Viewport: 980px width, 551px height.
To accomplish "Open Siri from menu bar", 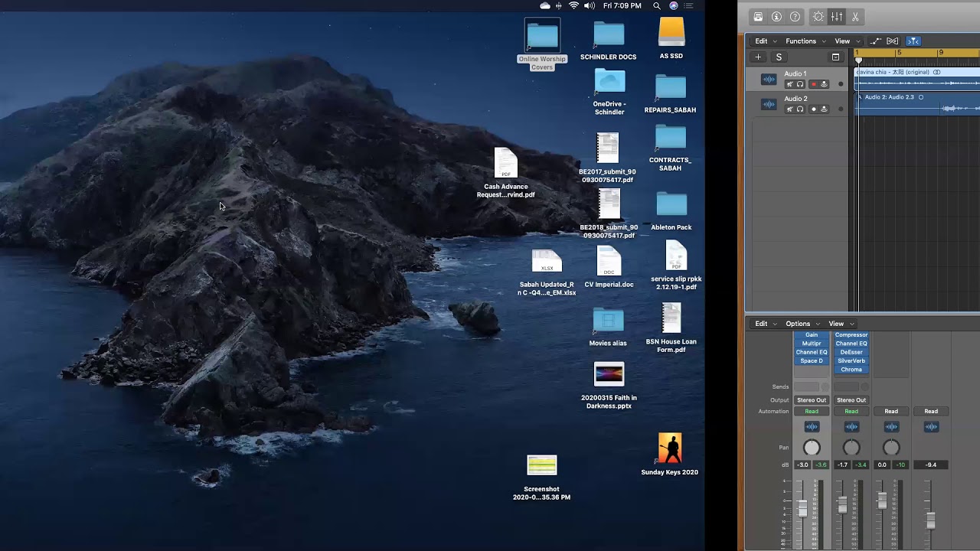I will point(674,5).
